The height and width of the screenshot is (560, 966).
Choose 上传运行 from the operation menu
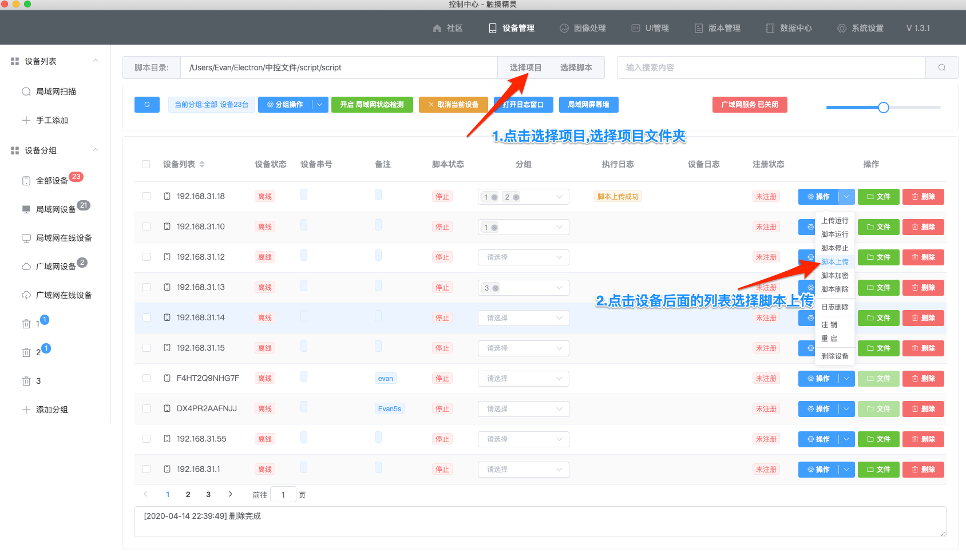[835, 221]
